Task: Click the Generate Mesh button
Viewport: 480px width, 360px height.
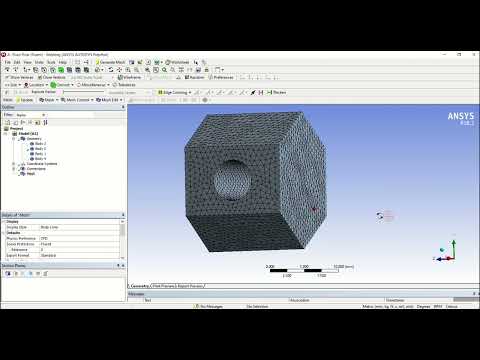Action: tap(110, 62)
